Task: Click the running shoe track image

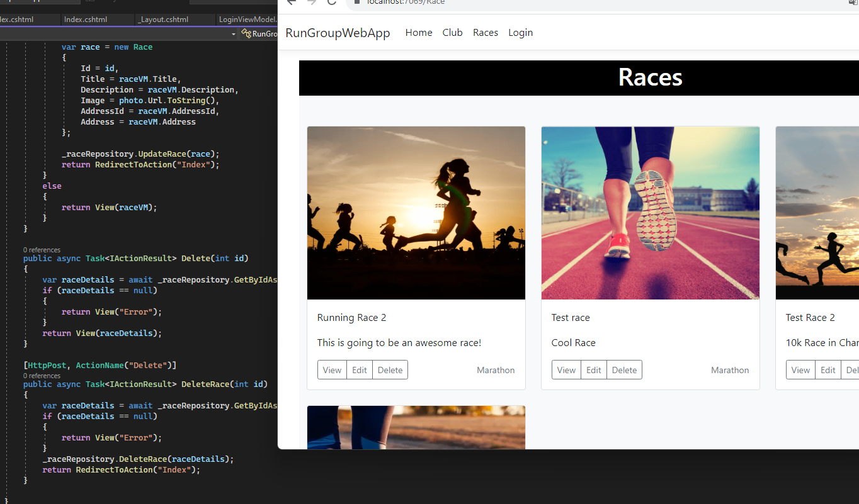Action: point(650,213)
